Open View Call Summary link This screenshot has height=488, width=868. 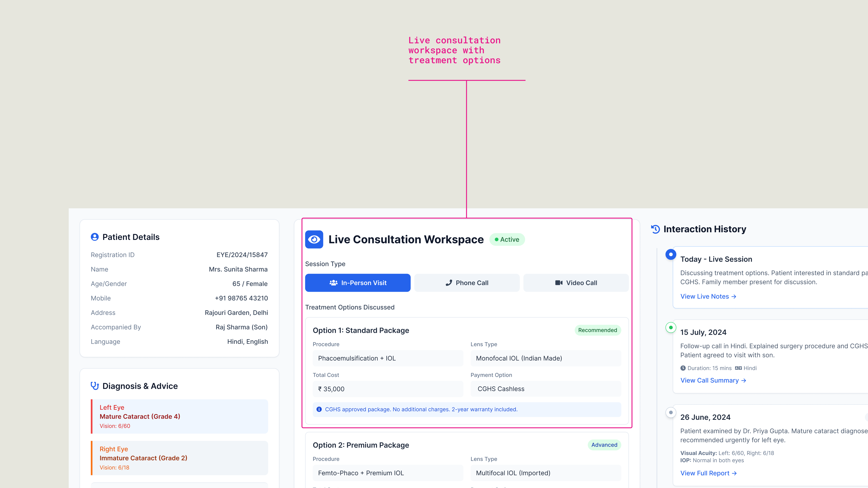point(713,380)
